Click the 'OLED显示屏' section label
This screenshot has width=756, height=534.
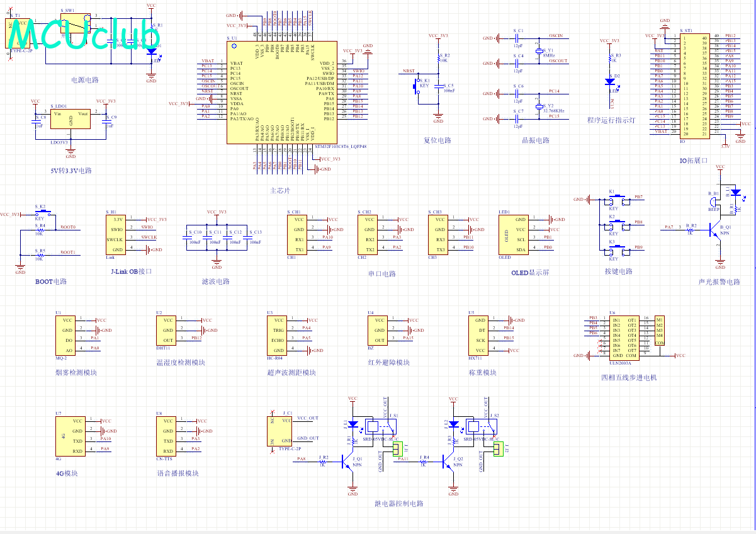point(530,273)
